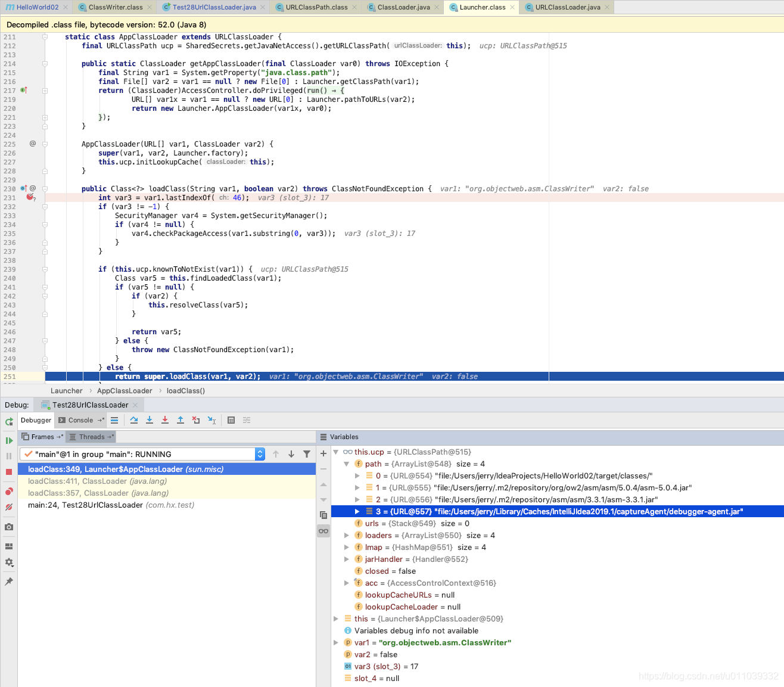
Task: Select the Step Into debugger action
Action: point(150,420)
